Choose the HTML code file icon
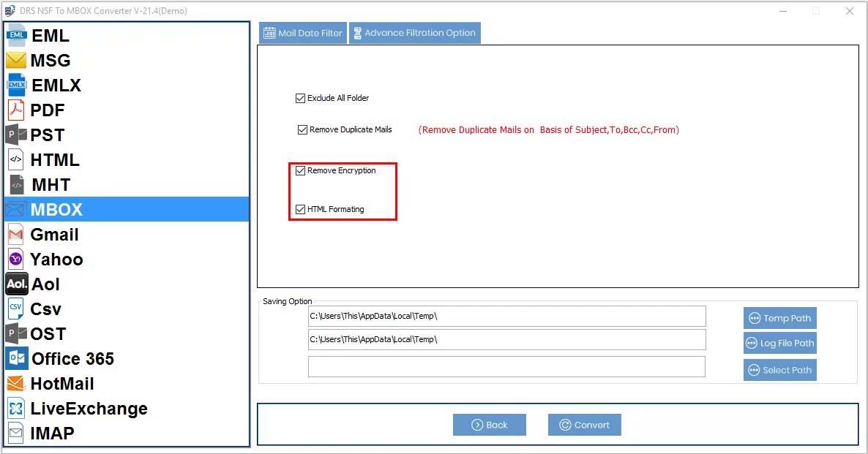 point(16,160)
